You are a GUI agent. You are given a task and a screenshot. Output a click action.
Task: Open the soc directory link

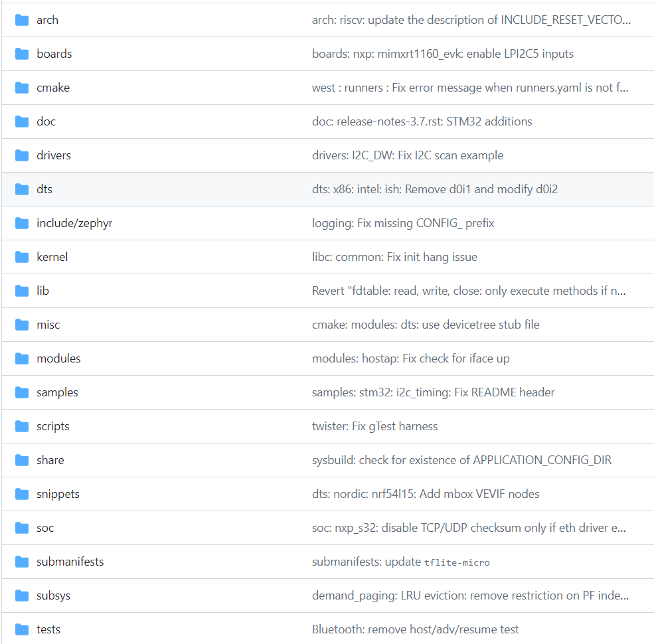click(45, 528)
